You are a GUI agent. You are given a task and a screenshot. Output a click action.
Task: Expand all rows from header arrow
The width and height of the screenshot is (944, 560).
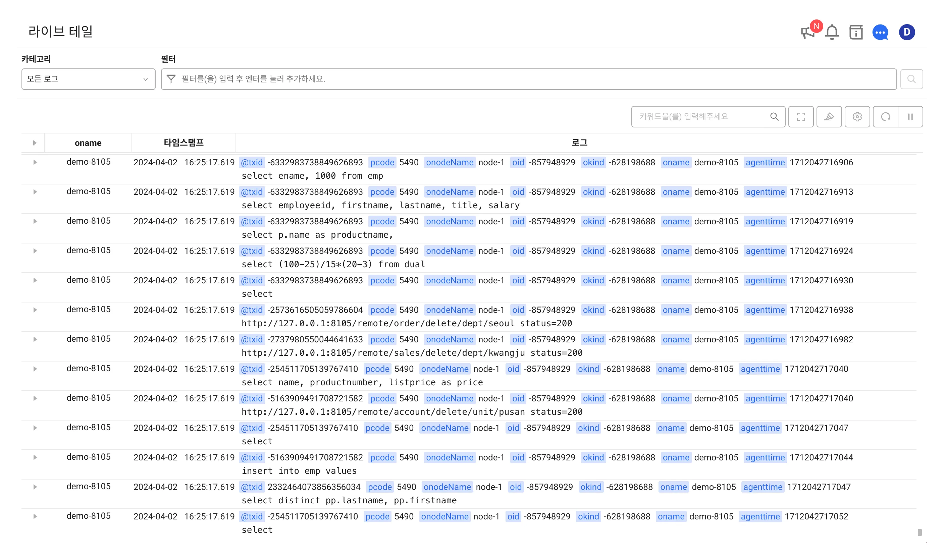click(35, 143)
